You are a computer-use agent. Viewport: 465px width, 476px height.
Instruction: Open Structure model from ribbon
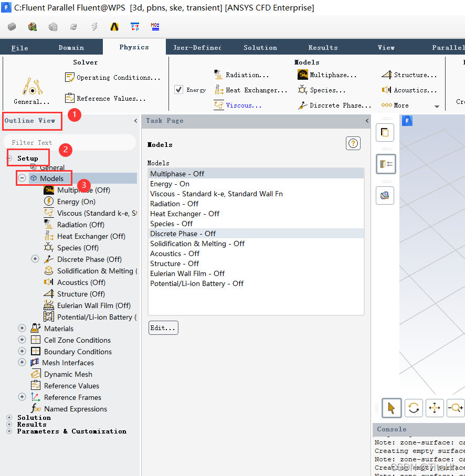point(409,75)
